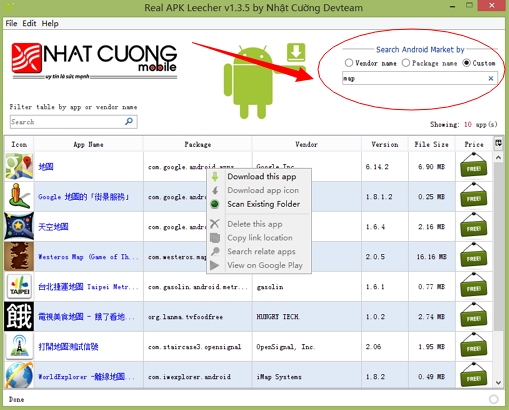Open column chooser icon beside Price header
Screen dimensions: 509x410
coord(498,144)
